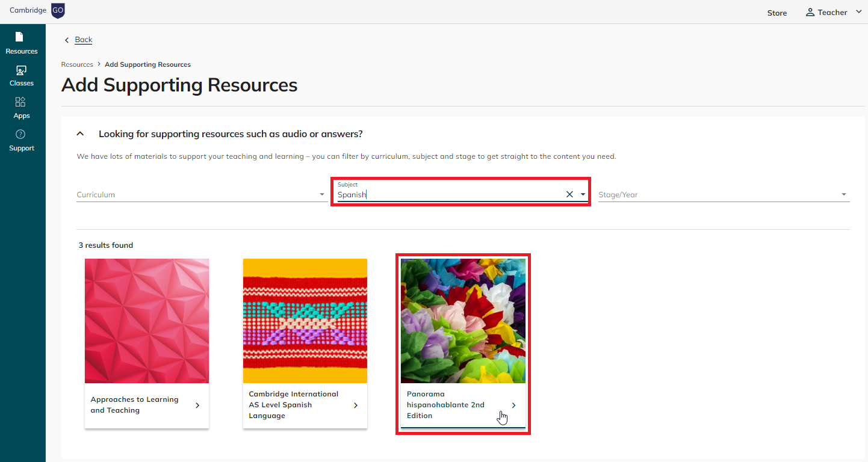Click the Add Supporting Resources breadcrumb text

147,64
